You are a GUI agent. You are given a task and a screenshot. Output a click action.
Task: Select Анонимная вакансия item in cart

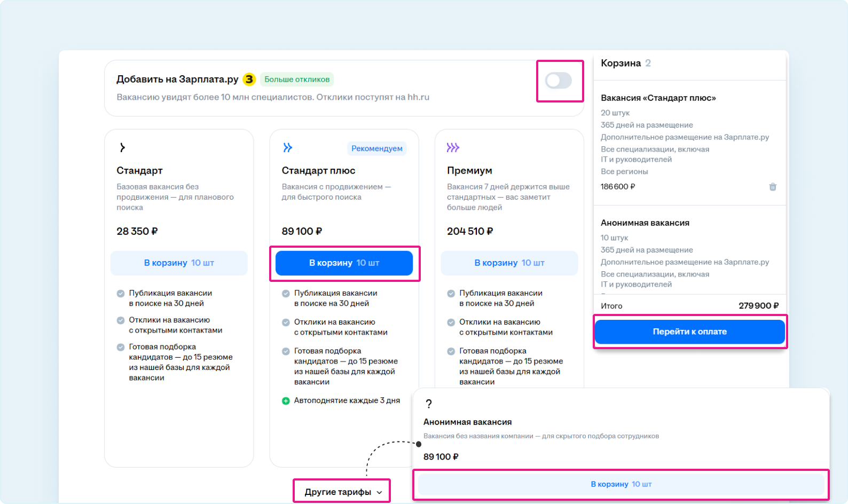(x=645, y=223)
